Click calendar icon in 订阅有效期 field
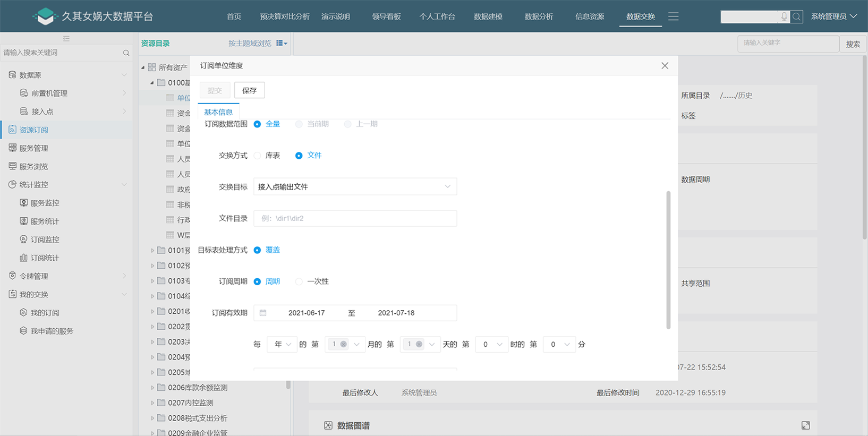Viewport: 868px width, 436px height. 263,313
